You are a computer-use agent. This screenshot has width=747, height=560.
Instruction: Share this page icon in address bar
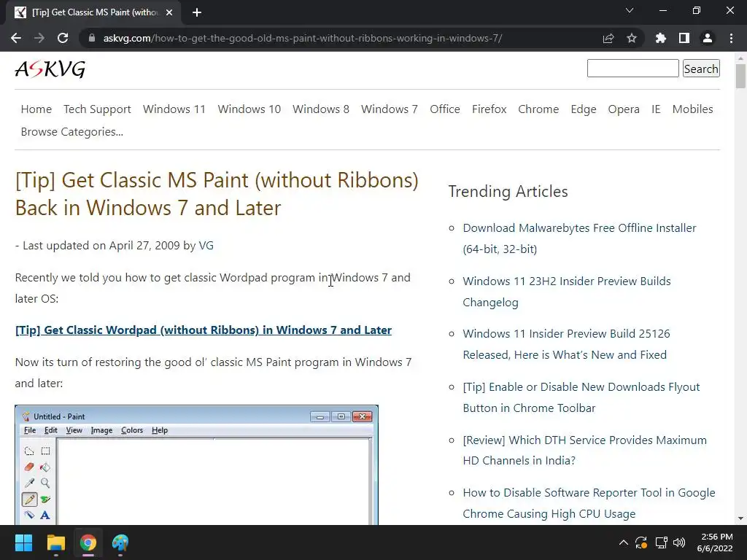[608, 38]
